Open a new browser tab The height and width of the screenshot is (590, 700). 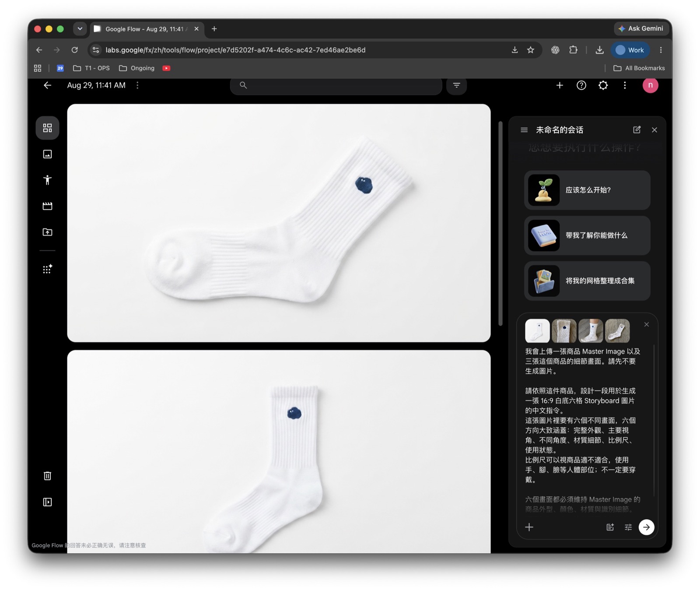point(214,29)
